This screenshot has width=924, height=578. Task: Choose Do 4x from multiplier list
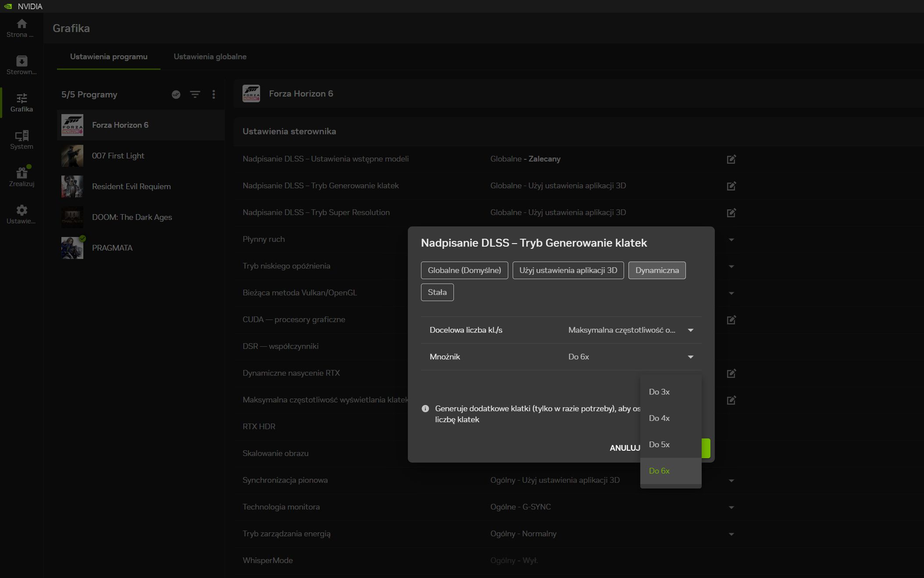point(671,418)
